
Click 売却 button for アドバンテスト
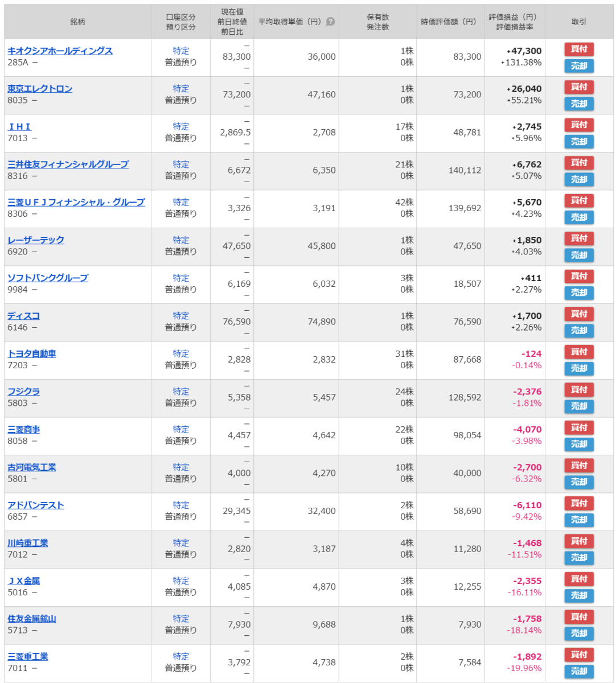click(579, 520)
